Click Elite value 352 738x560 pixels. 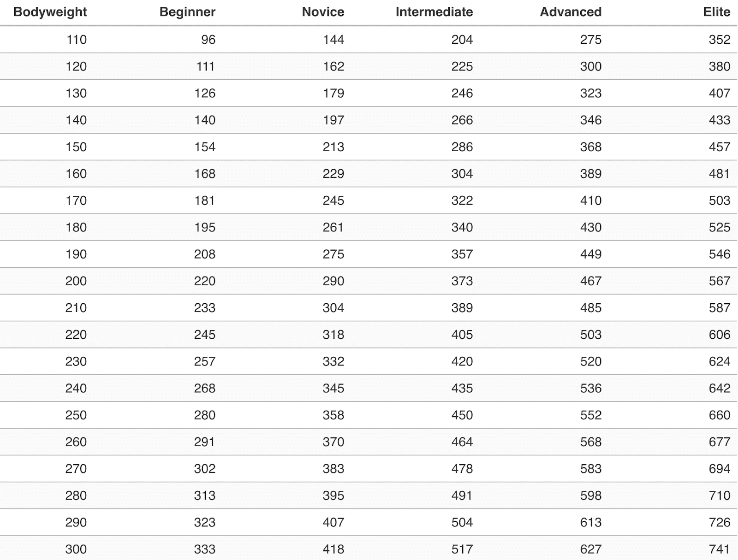point(720,40)
